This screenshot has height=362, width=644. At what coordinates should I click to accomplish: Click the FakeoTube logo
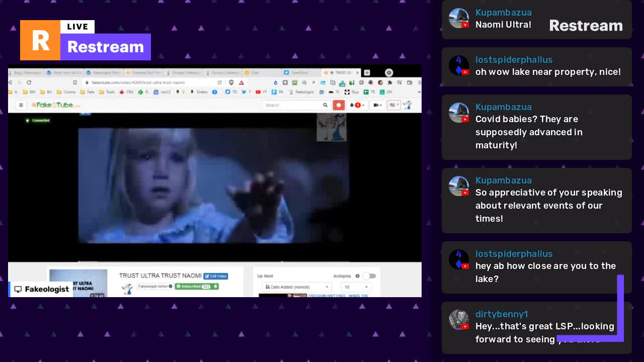(55, 105)
